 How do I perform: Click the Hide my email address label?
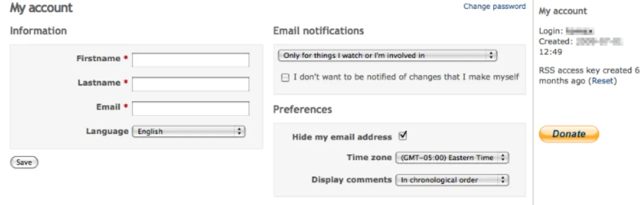pos(342,137)
